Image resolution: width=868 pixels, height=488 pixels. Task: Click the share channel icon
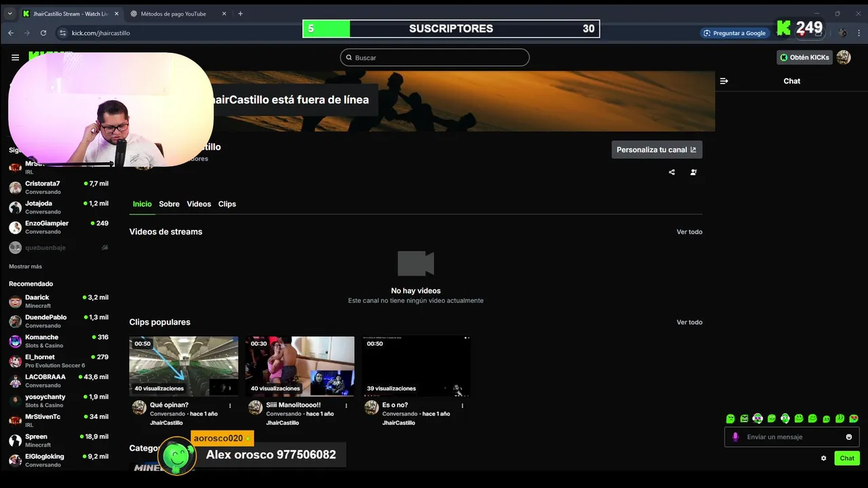[x=672, y=172]
